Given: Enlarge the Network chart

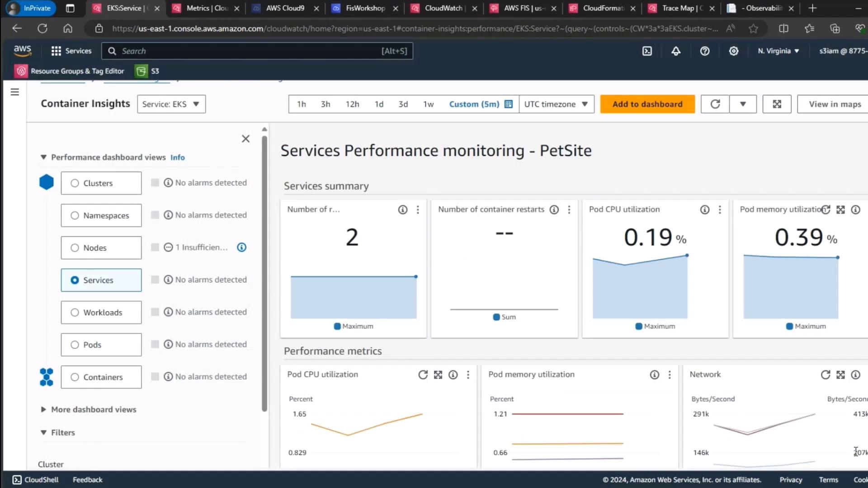Looking at the screenshot, I should pyautogui.click(x=840, y=375).
